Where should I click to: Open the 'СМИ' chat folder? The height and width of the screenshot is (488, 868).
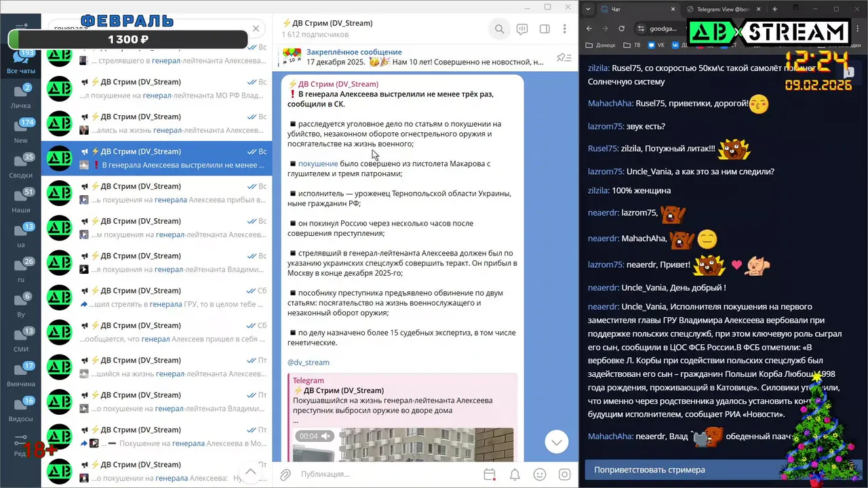coord(21,340)
